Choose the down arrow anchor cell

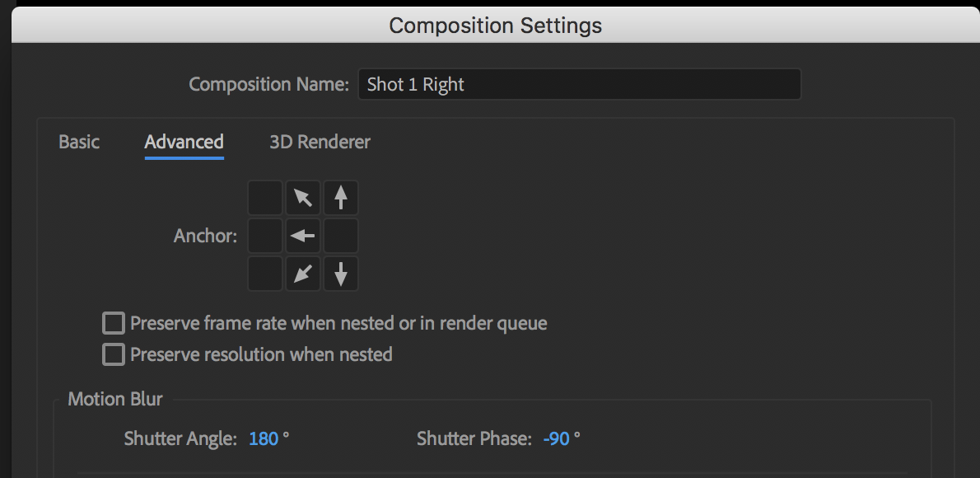pos(341,274)
